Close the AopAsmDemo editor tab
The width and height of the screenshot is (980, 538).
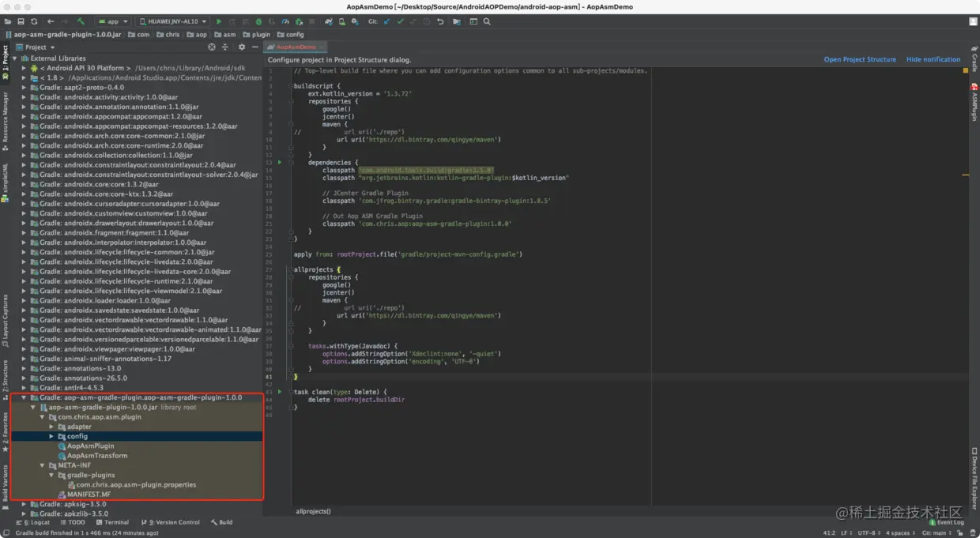(321, 47)
